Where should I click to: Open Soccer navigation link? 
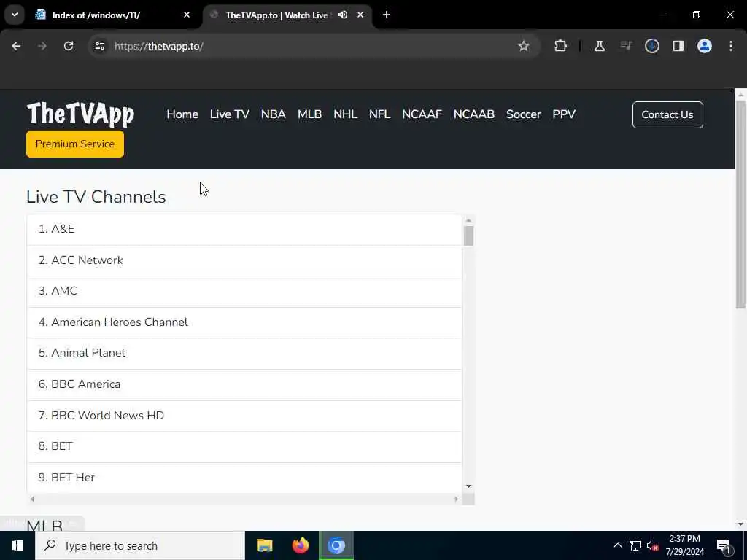(524, 114)
